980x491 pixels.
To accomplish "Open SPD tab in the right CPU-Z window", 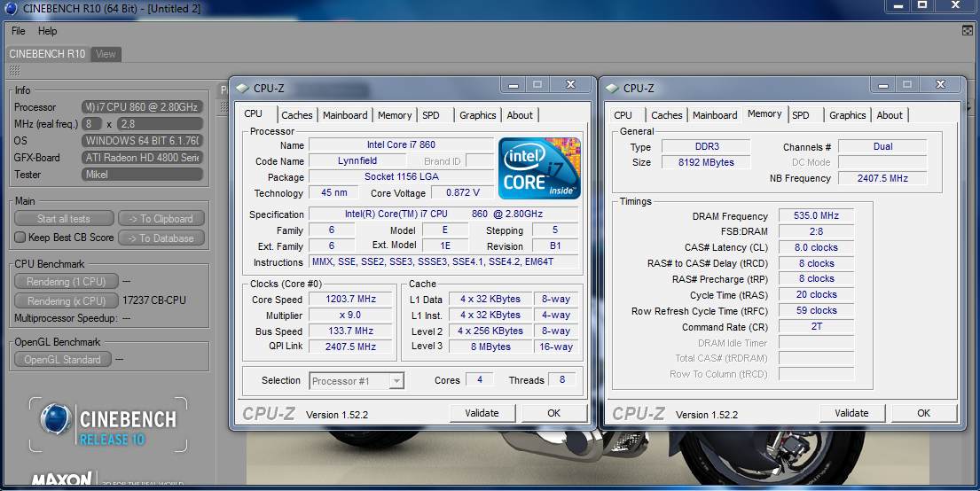I will 801,115.
